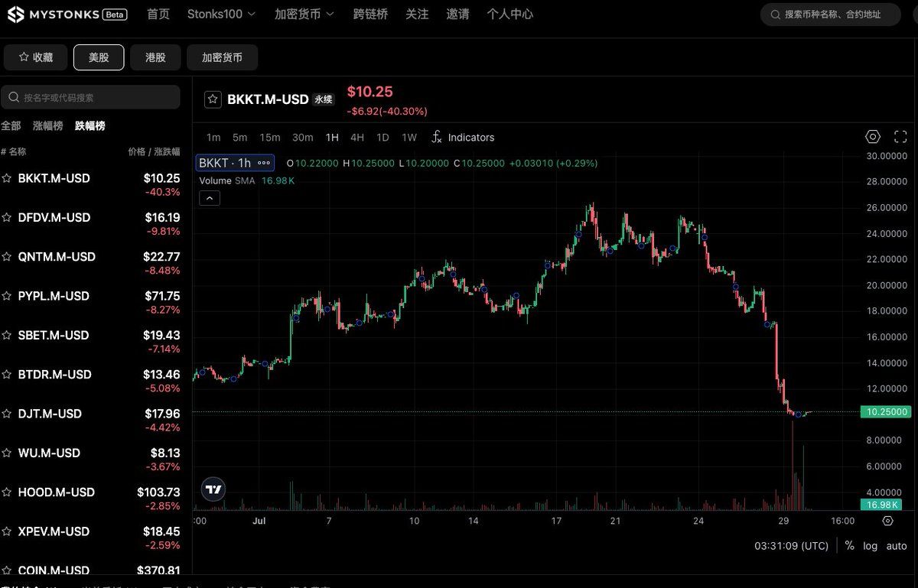Star the QNTM.M-USD list row
The width and height of the screenshot is (918, 588).
point(7,257)
